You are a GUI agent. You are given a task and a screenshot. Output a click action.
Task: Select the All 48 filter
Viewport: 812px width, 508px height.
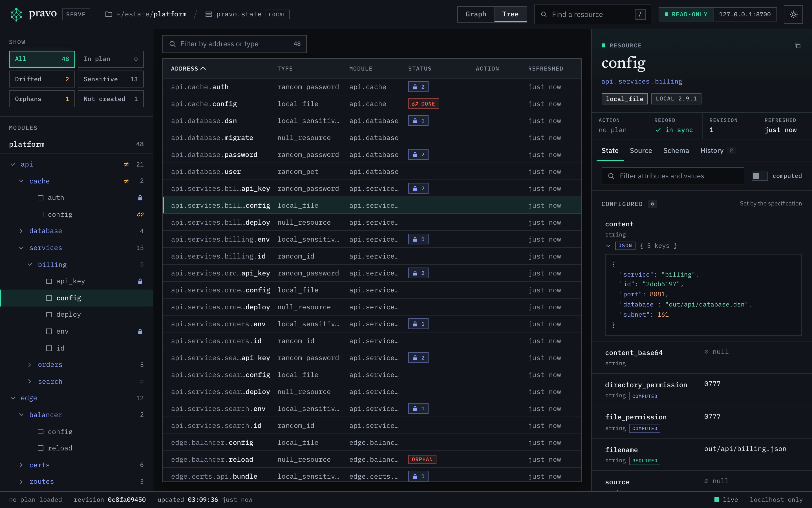(42, 59)
